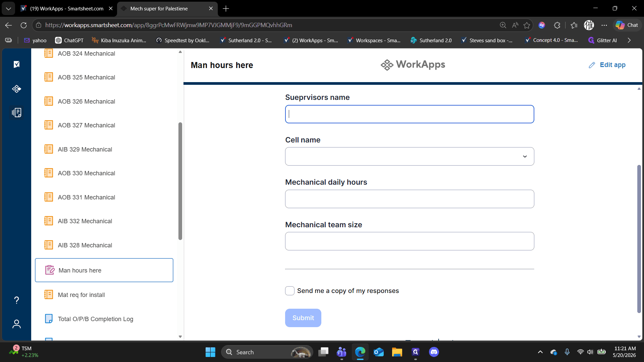Open the WorkApps diamond icon in sidebar
The image size is (644, 362).
pyautogui.click(x=16, y=89)
